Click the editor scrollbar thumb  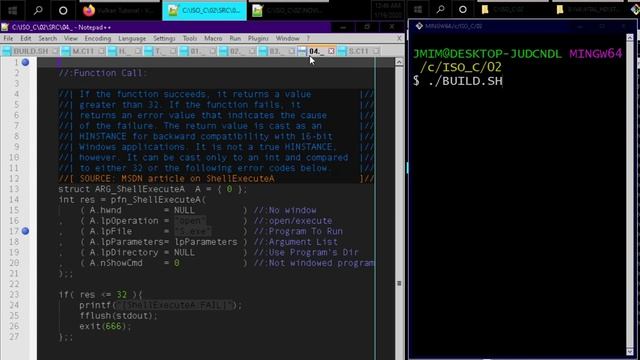399,283
